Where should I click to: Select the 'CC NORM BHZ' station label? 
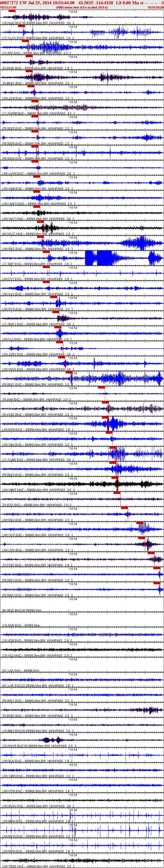coord(13,113)
